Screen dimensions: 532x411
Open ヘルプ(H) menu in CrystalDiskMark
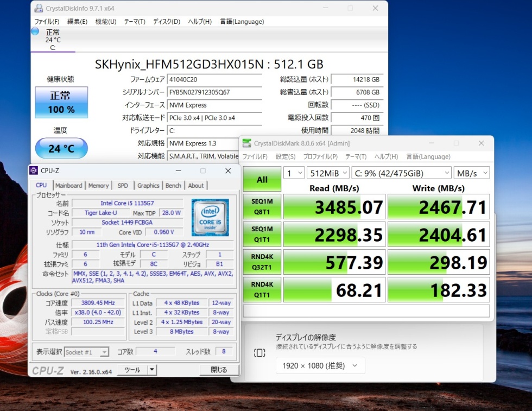click(x=386, y=156)
